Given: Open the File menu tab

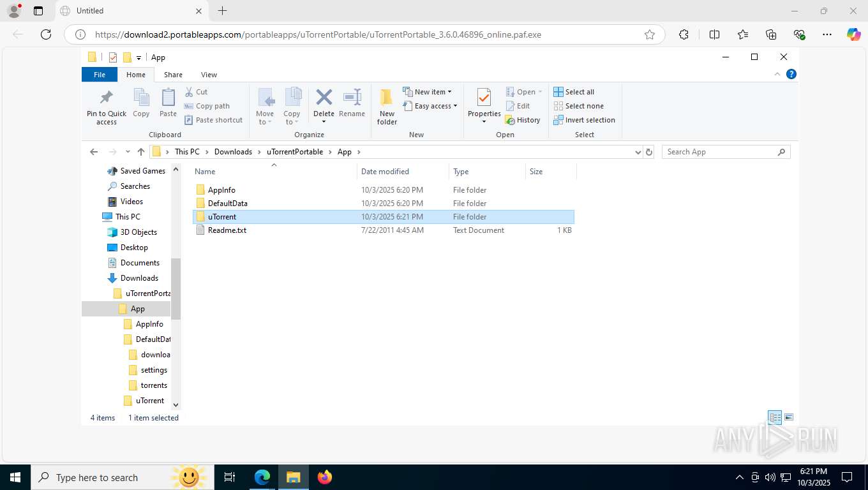Looking at the screenshot, I should pyautogui.click(x=100, y=75).
